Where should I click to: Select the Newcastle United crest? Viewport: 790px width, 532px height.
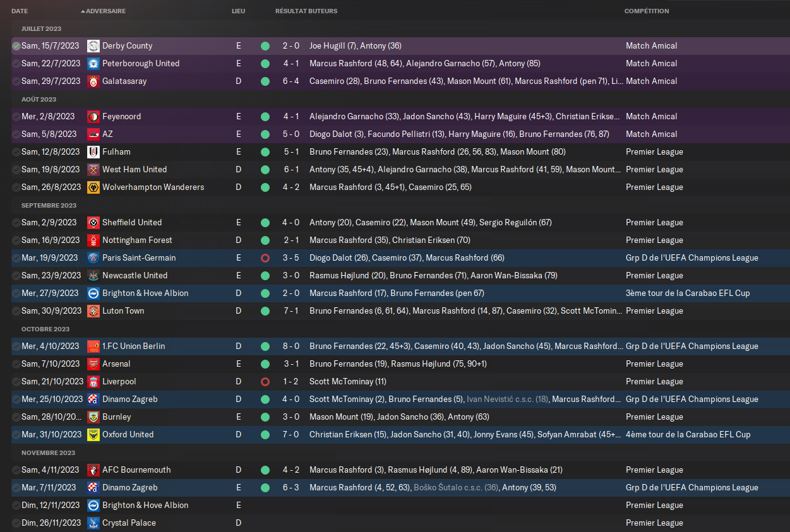(93, 276)
